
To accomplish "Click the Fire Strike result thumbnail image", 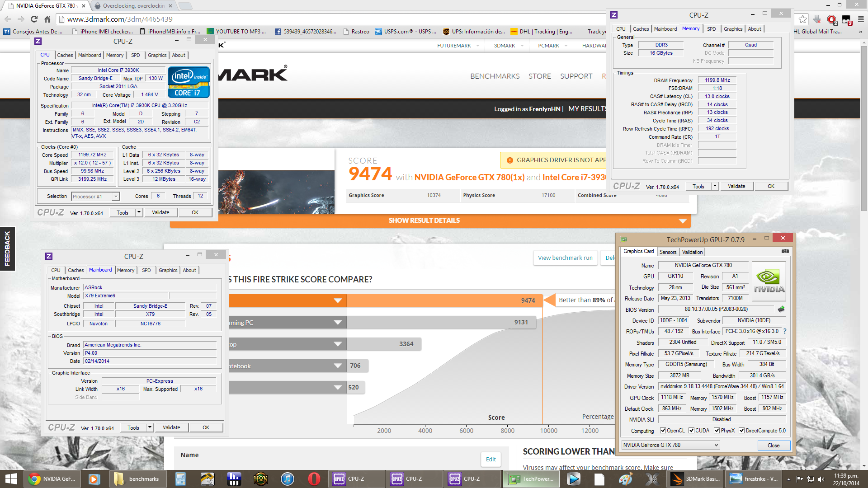I will (276, 192).
